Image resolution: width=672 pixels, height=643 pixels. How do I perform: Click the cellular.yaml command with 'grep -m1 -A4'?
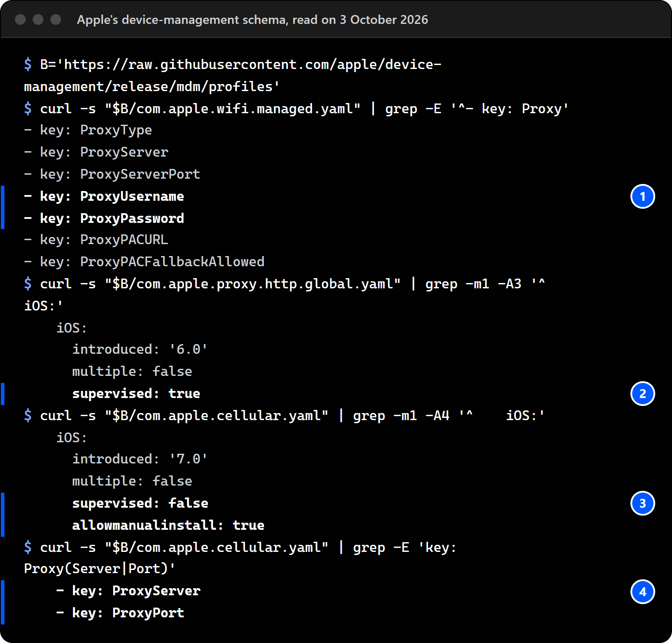pos(284,415)
